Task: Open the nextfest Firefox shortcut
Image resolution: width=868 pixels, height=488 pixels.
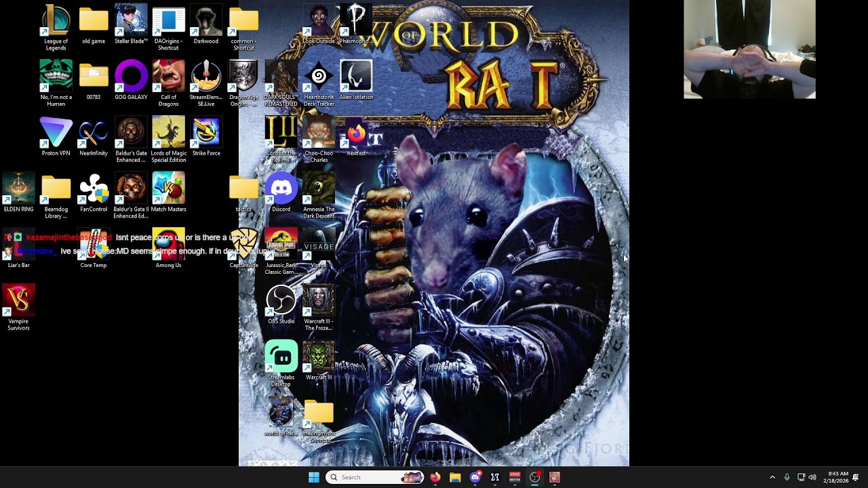Action: pos(356,136)
